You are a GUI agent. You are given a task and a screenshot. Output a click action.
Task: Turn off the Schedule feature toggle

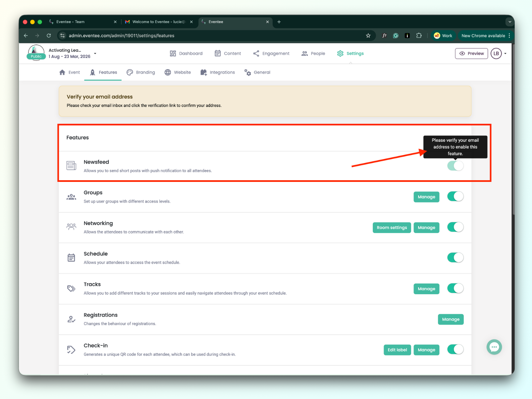pyautogui.click(x=455, y=258)
